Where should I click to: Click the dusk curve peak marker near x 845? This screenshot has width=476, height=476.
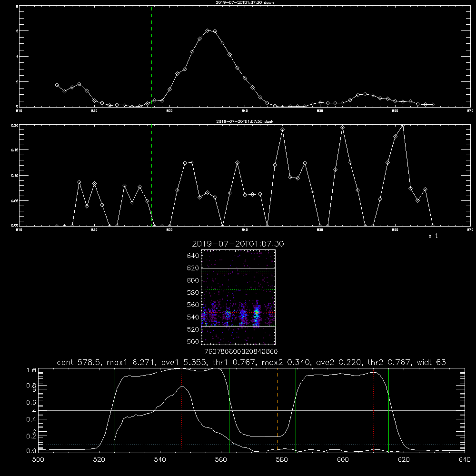coord(283,130)
